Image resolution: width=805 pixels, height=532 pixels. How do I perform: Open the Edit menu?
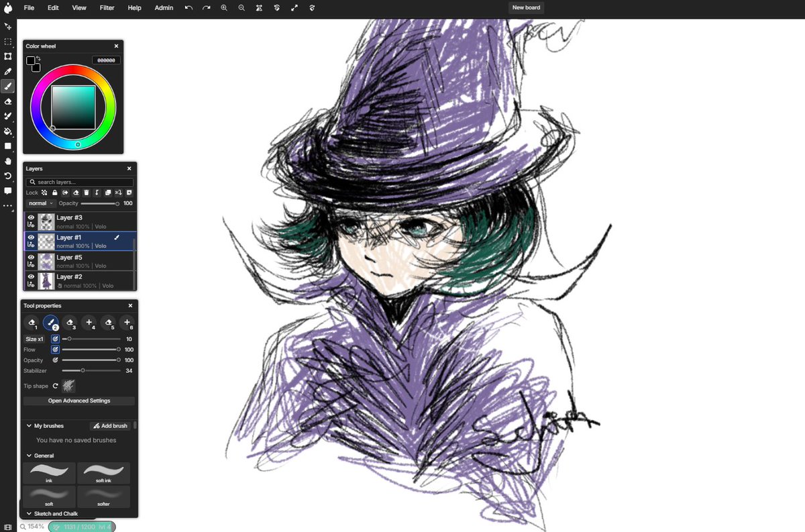tap(53, 8)
